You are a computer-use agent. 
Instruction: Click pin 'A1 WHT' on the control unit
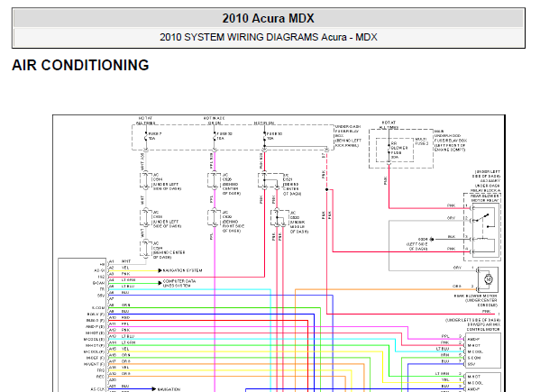pos(120,261)
